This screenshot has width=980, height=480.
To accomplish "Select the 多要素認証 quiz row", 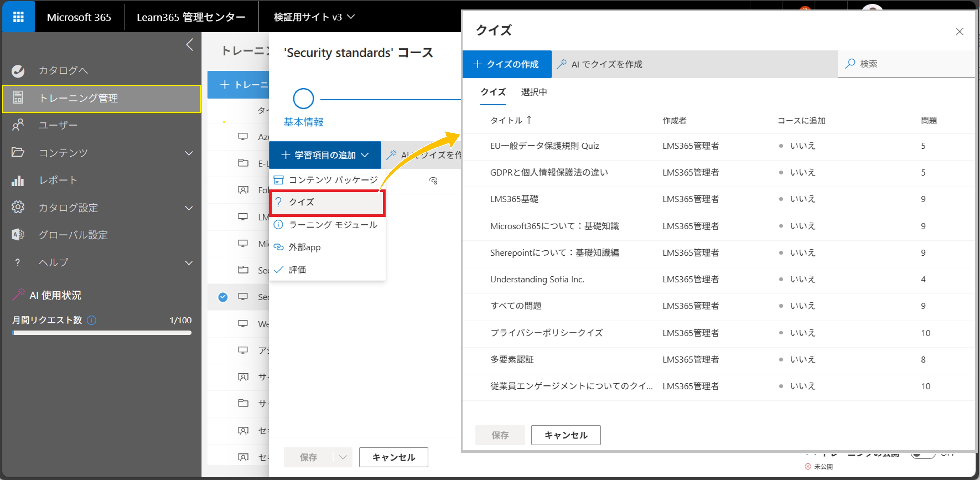I will point(719,360).
